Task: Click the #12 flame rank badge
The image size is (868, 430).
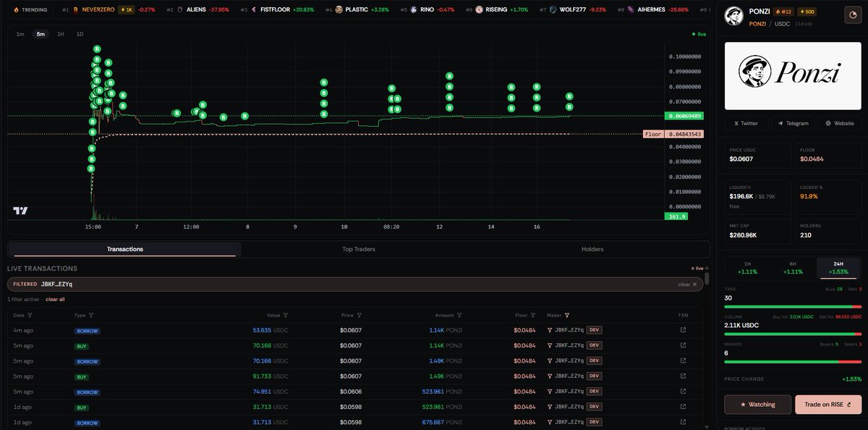Action: click(784, 12)
